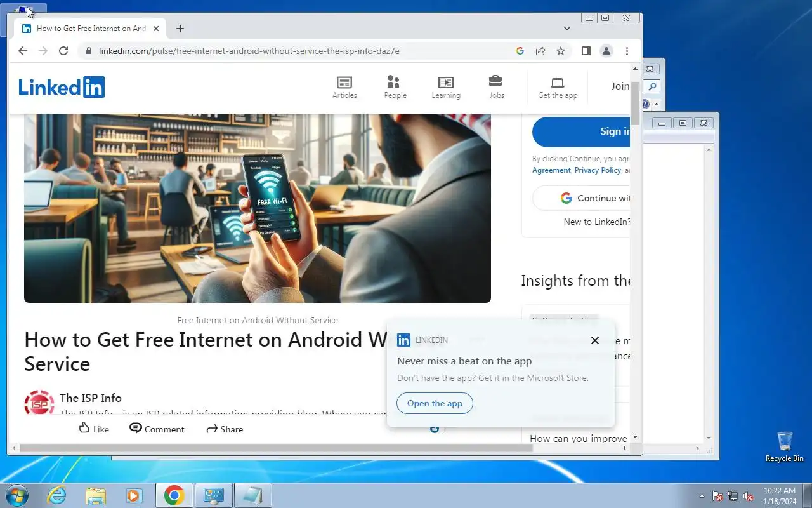Open the Windows Start menu
This screenshot has width=812, height=508.
tap(17, 495)
